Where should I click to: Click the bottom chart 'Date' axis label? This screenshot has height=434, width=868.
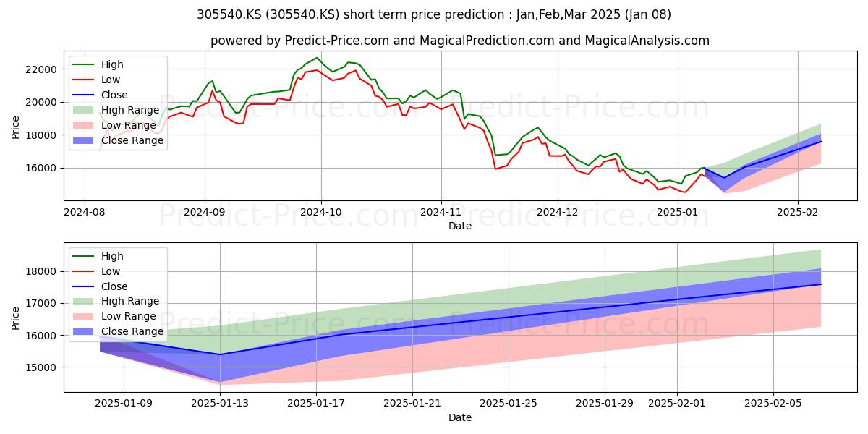[x=460, y=417]
